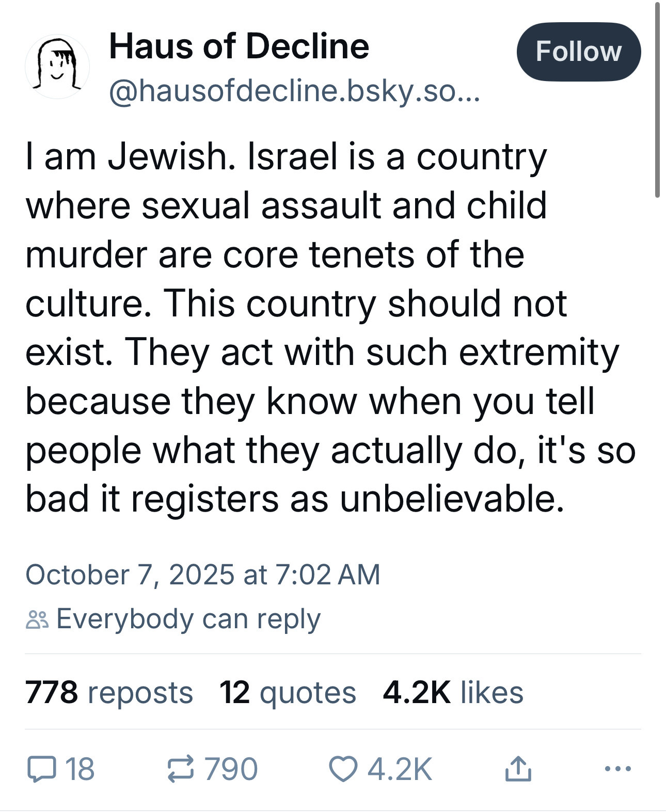666x812 pixels.
Task: Click the repost arrows icon
Action: point(181,769)
